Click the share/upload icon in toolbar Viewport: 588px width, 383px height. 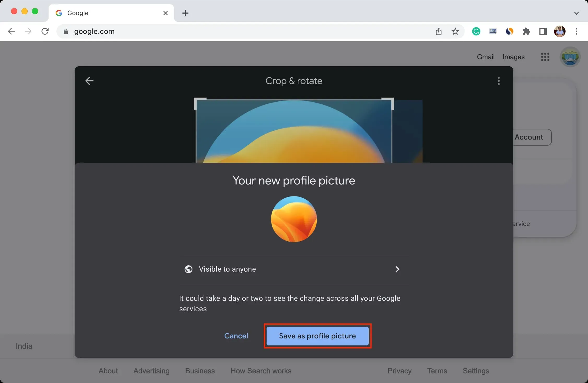[x=438, y=31]
